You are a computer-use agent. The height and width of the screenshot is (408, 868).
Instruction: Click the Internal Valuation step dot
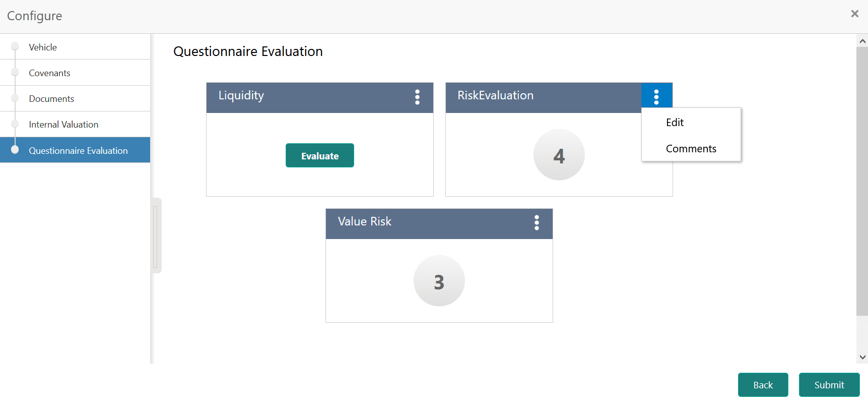point(14,124)
